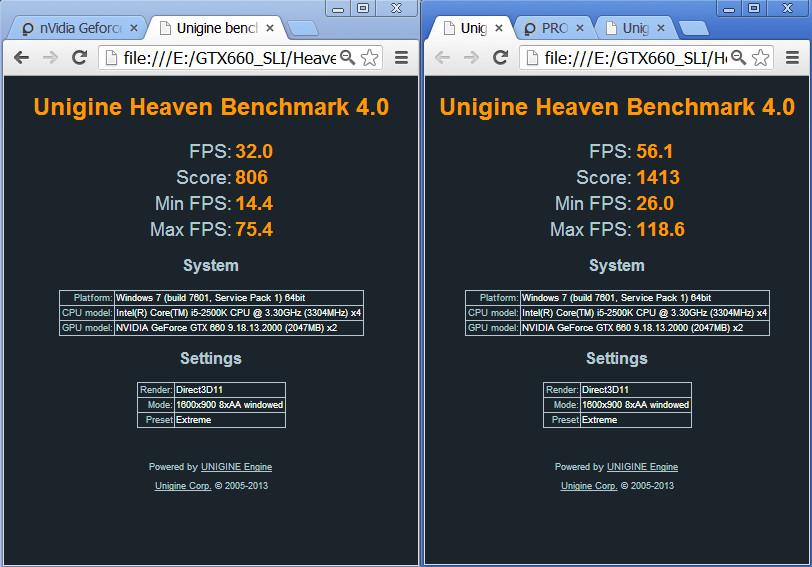Click System heading in left window
This screenshot has width=812, height=567.
coord(211,265)
